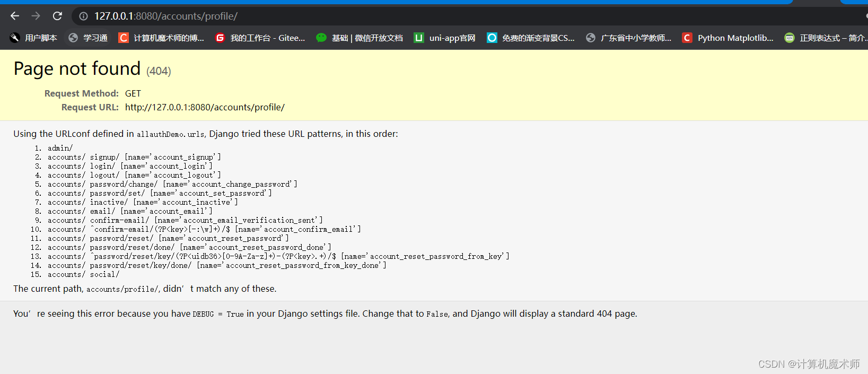Open the 正则表达式 – 简介 bookmark
This screenshot has width=868, height=374.
pyautogui.click(x=826, y=38)
